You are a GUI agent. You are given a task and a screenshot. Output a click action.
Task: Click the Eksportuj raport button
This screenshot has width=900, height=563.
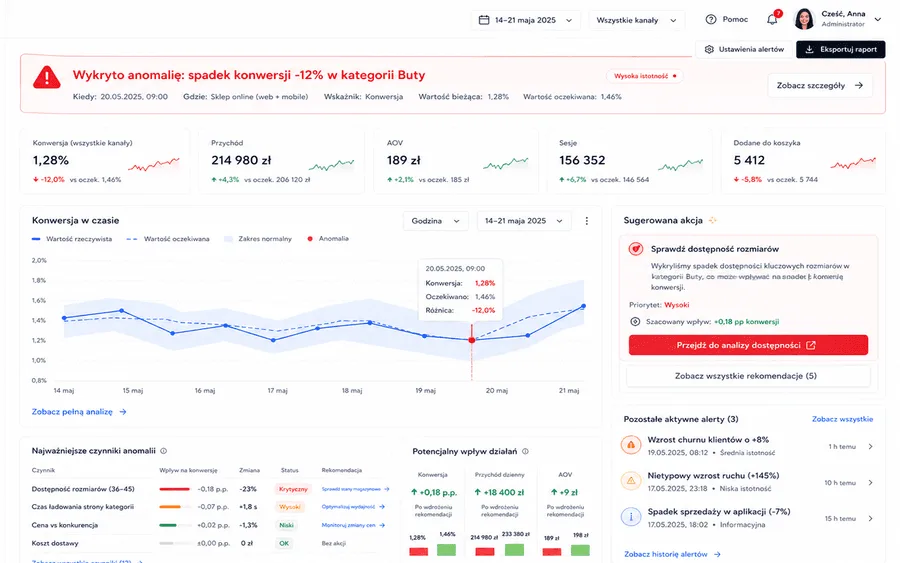841,49
